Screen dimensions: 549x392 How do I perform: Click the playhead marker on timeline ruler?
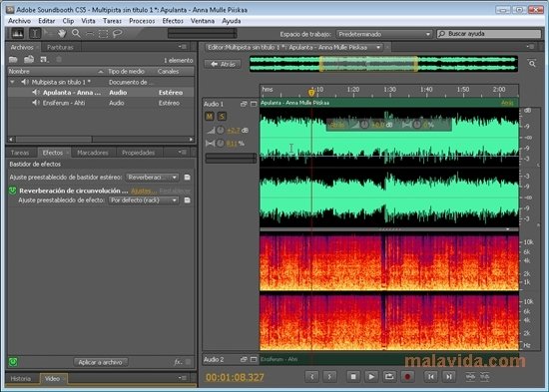point(311,93)
